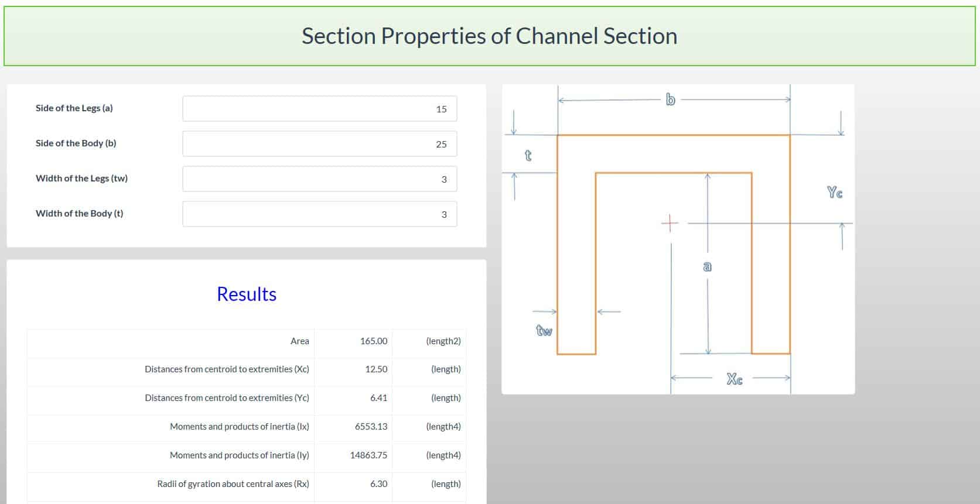Click the (length4) unit in the Iy row
The height and width of the screenshot is (504, 980).
pyautogui.click(x=443, y=455)
